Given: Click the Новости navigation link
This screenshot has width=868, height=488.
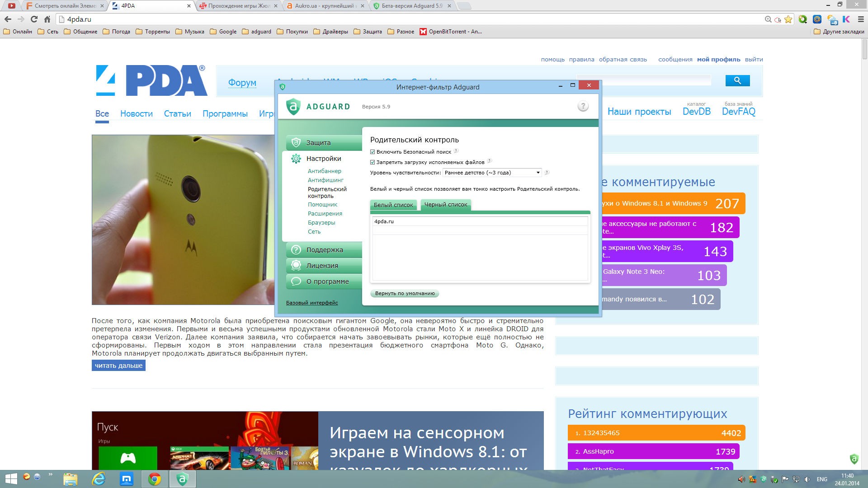Looking at the screenshot, I should 137,114.
